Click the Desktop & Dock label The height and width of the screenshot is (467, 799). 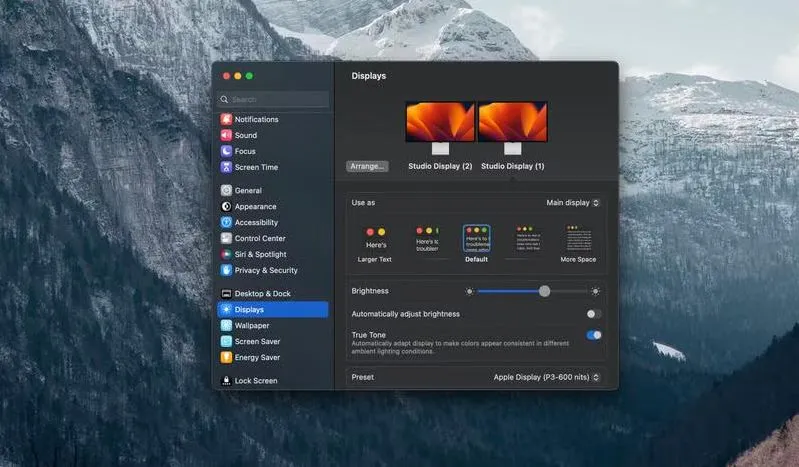(262, 294)
